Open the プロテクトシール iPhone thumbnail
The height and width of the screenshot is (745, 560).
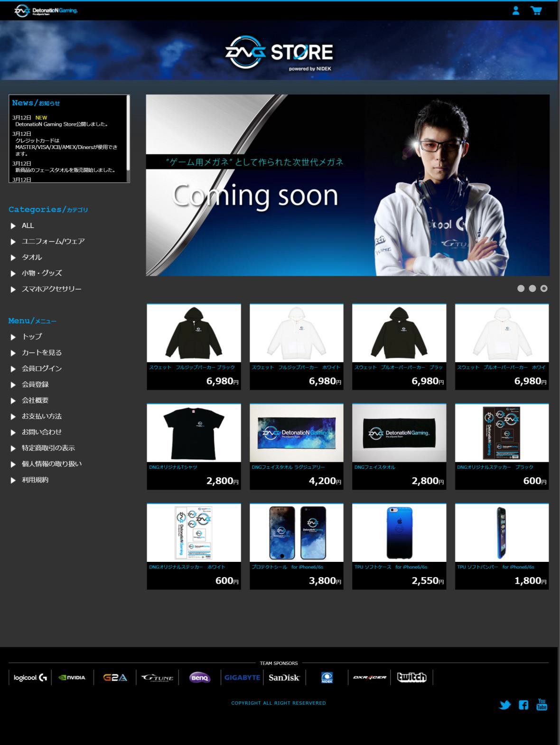tap(297, 533)
